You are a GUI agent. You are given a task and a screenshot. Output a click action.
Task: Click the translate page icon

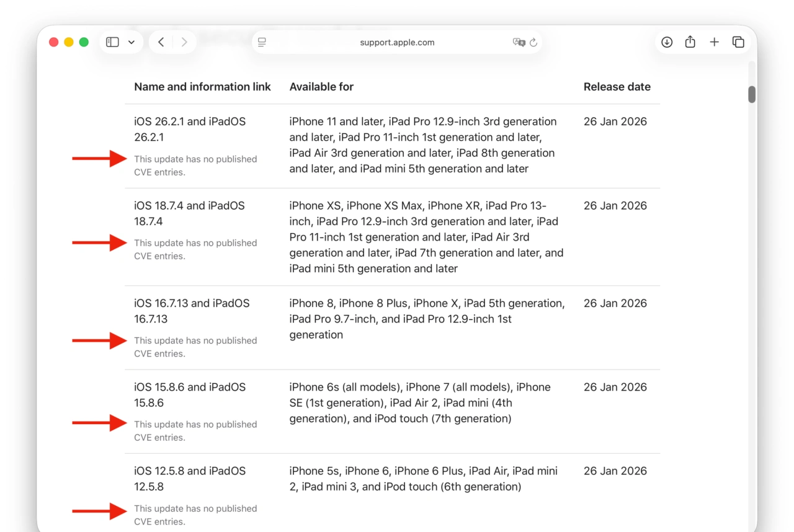(519, 42)
